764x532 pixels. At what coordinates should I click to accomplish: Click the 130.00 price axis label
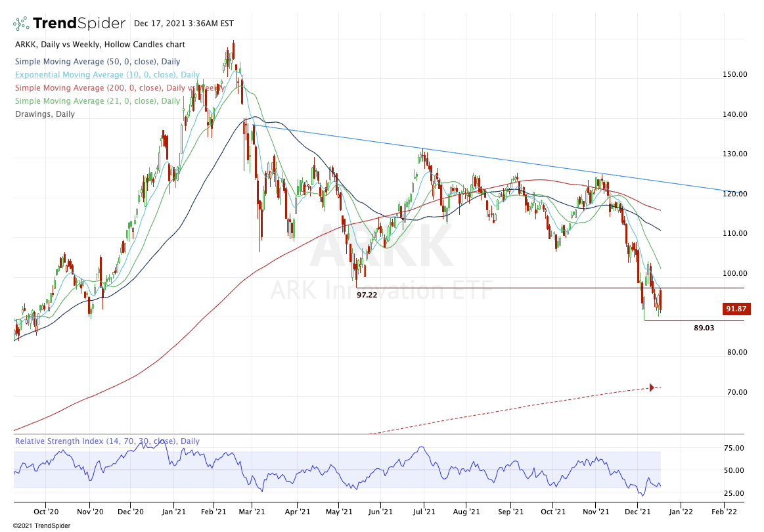734,154
